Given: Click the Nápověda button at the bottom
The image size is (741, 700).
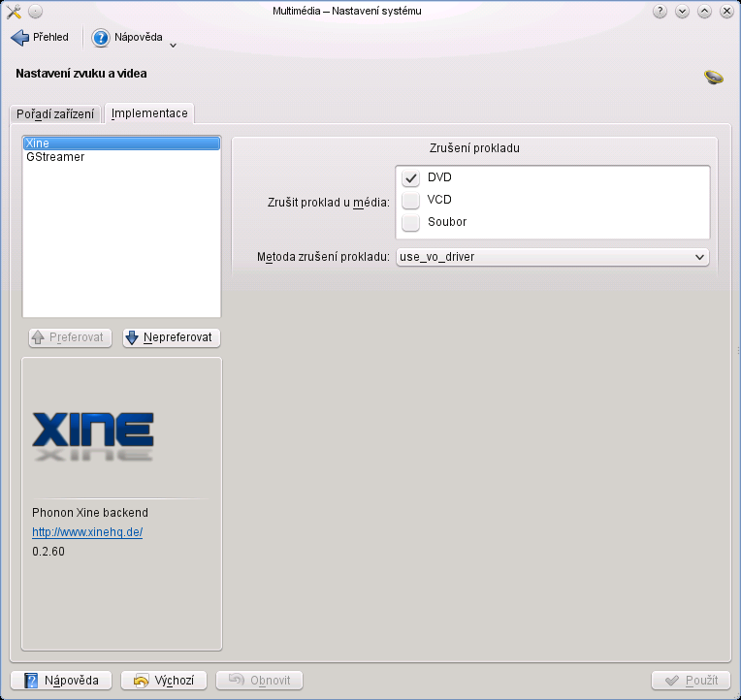Looking at the screenshot, I should (61, 681).
